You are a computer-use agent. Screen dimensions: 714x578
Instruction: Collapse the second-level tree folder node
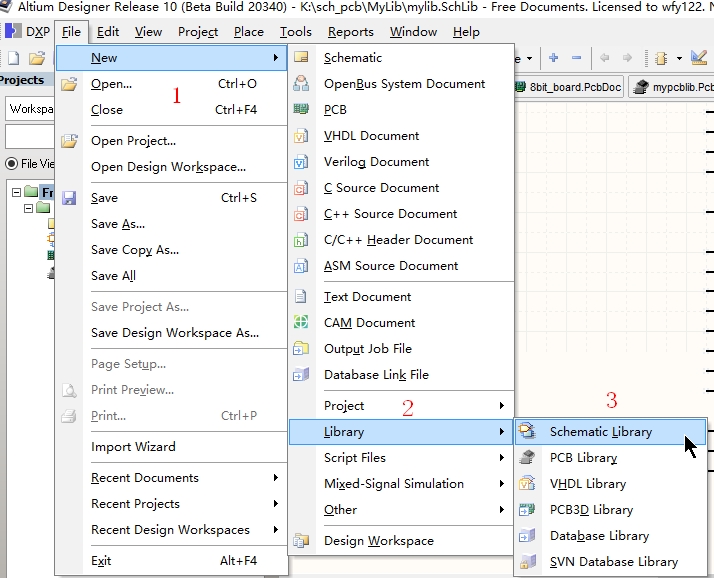point(29,208)
